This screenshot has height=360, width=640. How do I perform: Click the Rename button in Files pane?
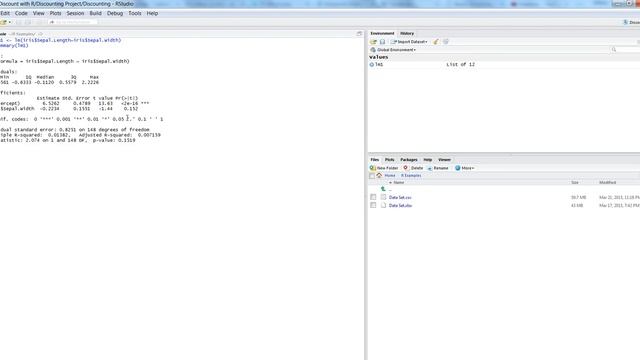click(438, 168)
